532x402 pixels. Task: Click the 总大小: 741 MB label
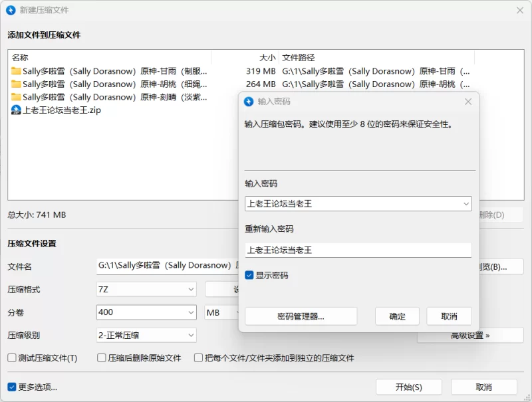(37, 215)
